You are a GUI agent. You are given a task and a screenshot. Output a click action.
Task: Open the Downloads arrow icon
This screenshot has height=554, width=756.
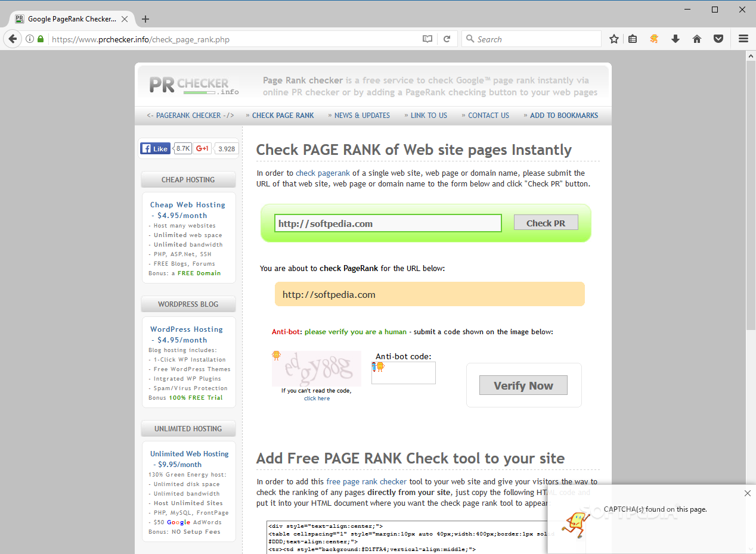point(676,39)
